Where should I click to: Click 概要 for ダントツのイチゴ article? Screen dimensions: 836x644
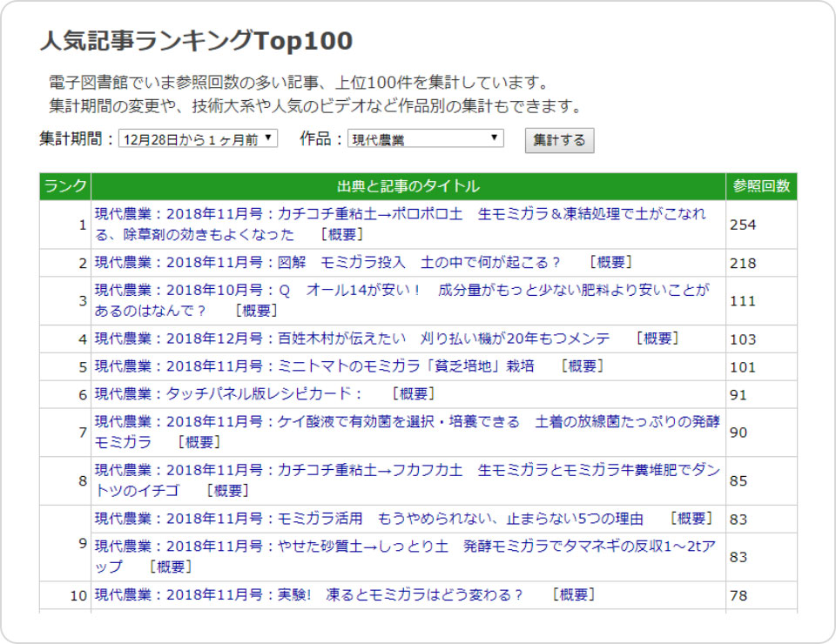tap(227, 490)
